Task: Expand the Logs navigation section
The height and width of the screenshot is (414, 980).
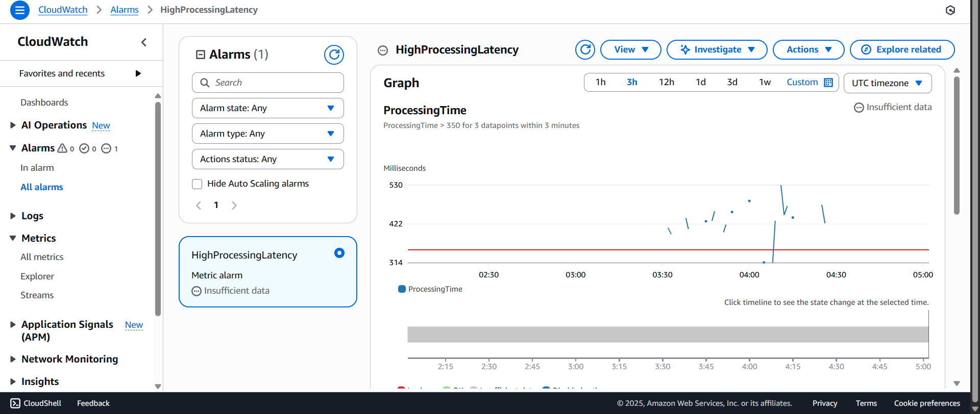Action: 13,216
